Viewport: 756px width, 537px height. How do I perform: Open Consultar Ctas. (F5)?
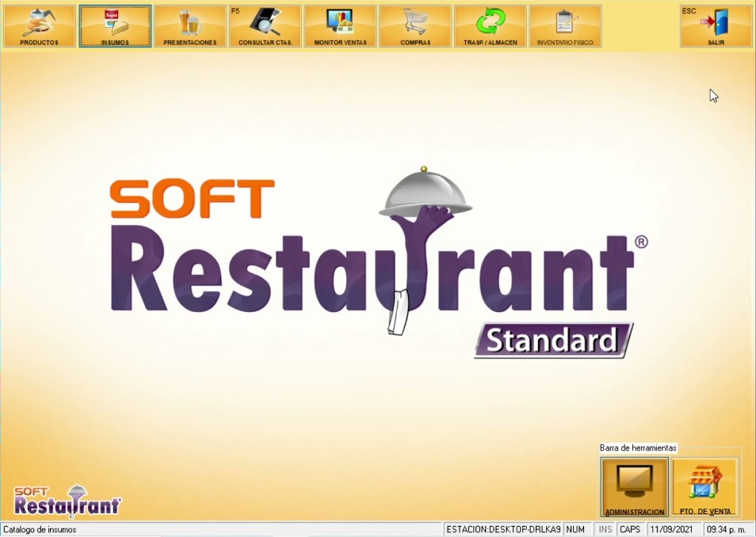(x=265, y=26)
